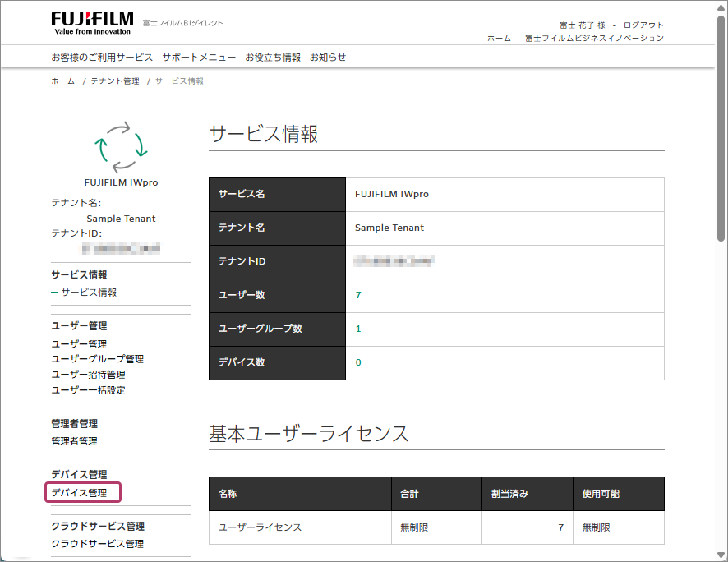Go to ユーザー招待管理 page
This screenshot has height=562, width=728.
[88, 375]
